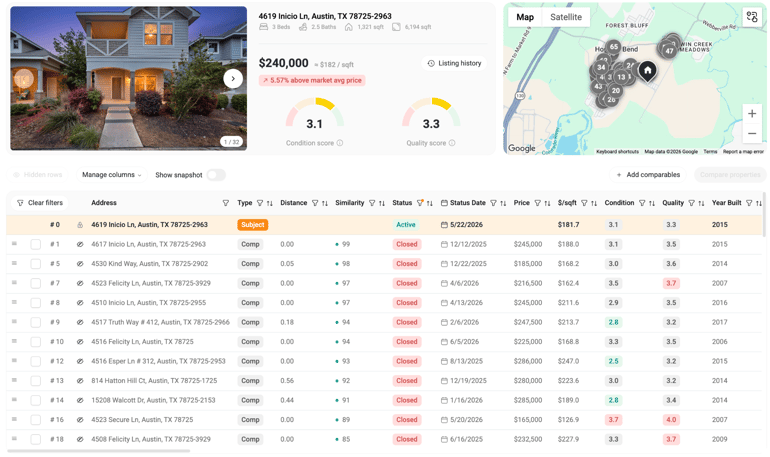Click the lock icon on subject row
This screenshot has height=457, width=770.
click(x=80, y=225)
